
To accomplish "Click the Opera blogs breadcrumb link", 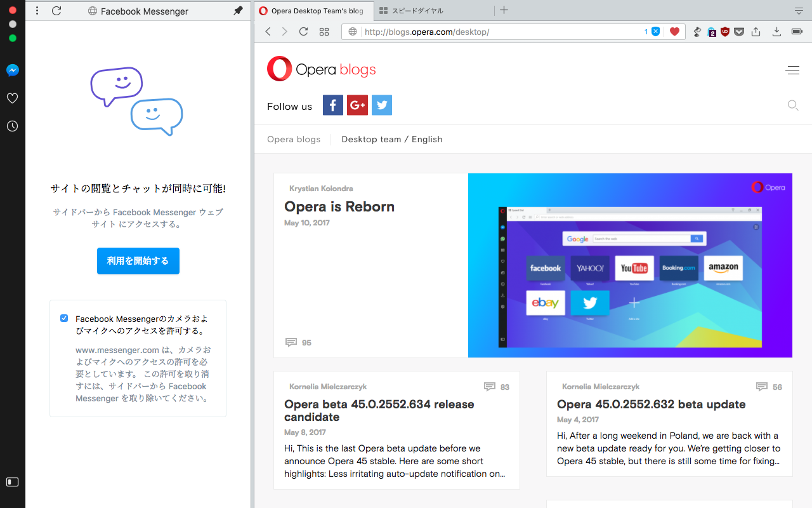I will (x=294, y=140).
